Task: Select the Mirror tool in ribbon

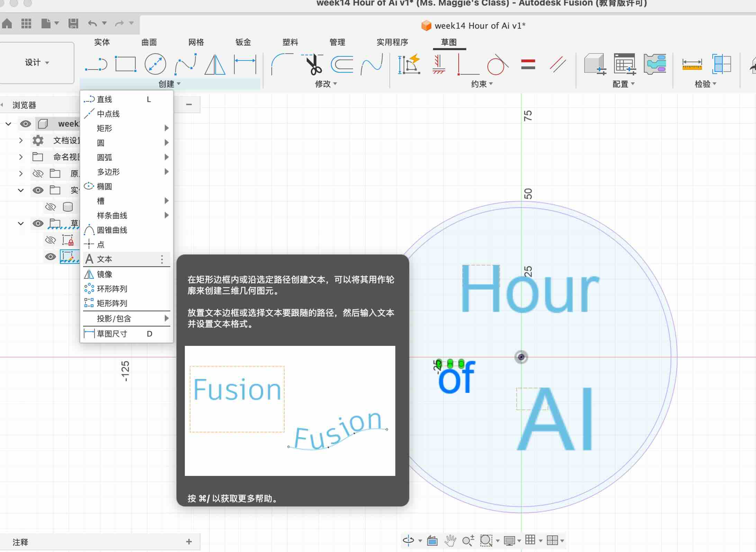Action: tap(215, 64)
